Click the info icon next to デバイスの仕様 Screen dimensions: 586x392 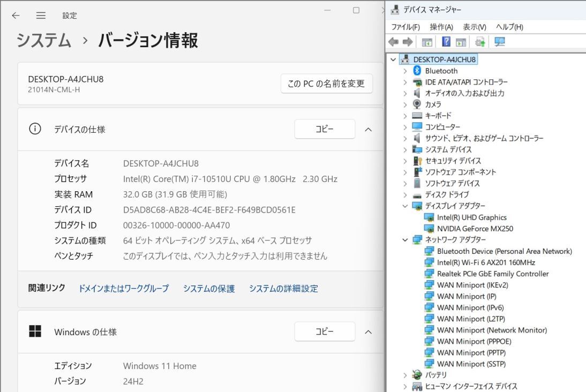[x=35, y=129]
